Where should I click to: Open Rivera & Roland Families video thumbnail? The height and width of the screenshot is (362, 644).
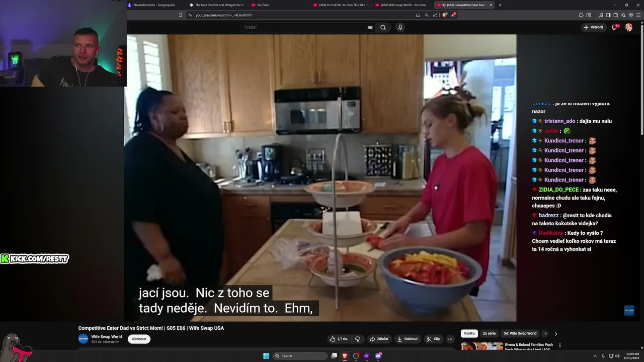[x=482, y=346]
